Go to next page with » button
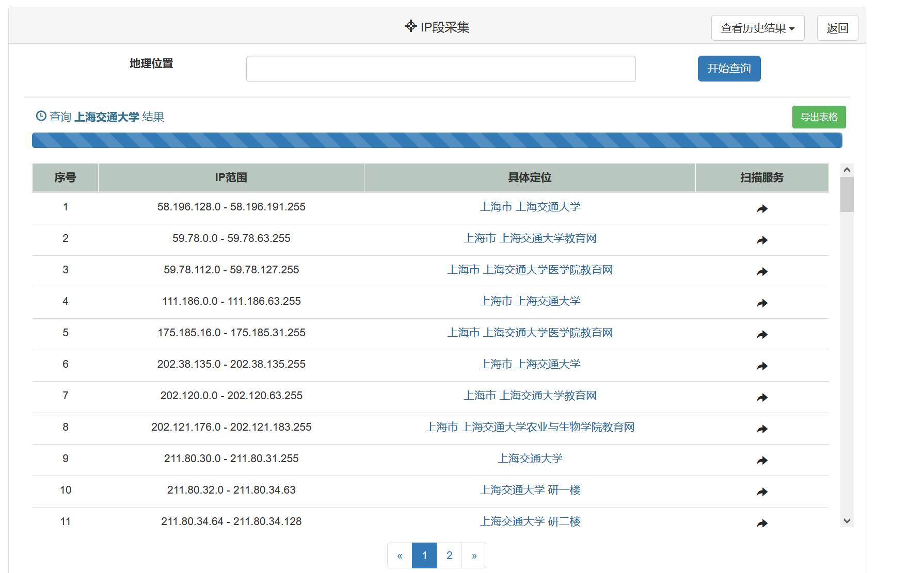The height and width of the screenshot is (573, 924). pyautogui.click(x=474, y=555)
